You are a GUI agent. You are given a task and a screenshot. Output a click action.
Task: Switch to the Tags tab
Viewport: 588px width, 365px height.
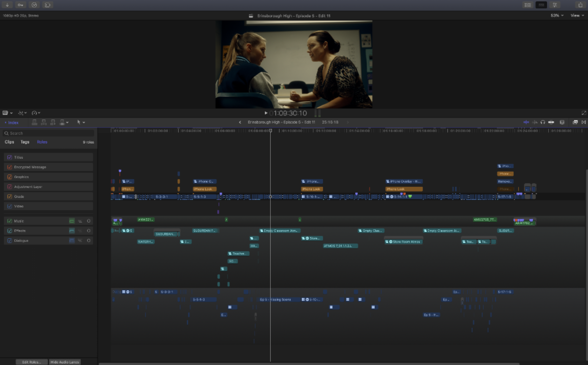(25, 142)
